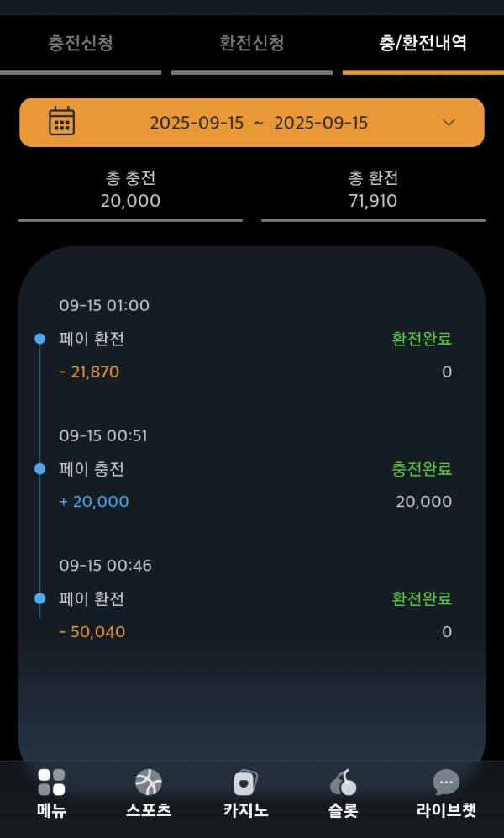Select the 슬롯 cherry icon

pyautogui.click(x=343, y=783)
